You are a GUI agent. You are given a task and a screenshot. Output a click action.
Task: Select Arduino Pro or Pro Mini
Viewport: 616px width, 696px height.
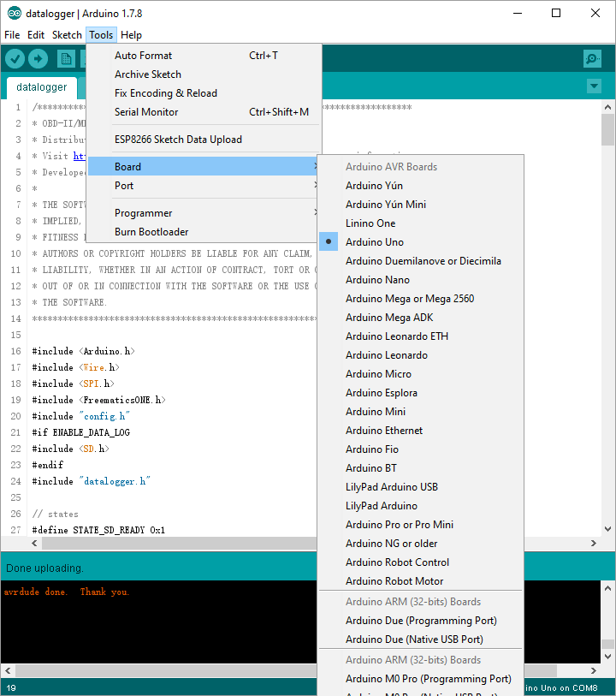point(421,525)
